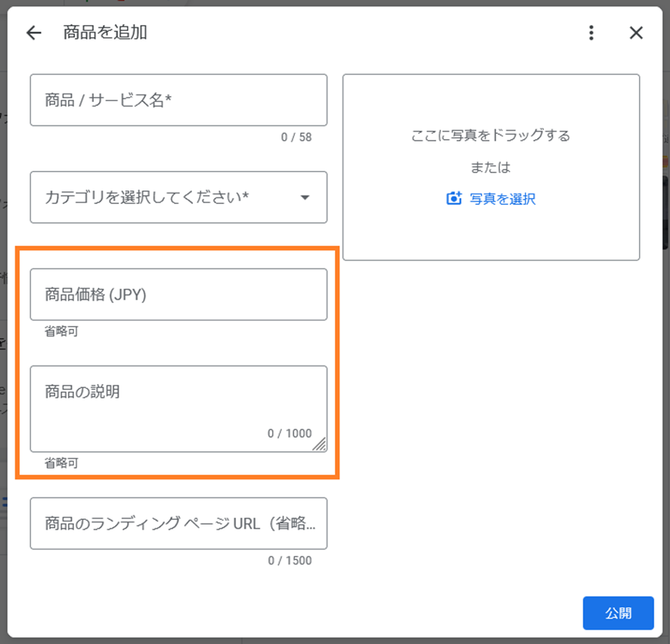Select the 写真を選択 link
This screenshot has height=644, width=670.
[502, 199]
